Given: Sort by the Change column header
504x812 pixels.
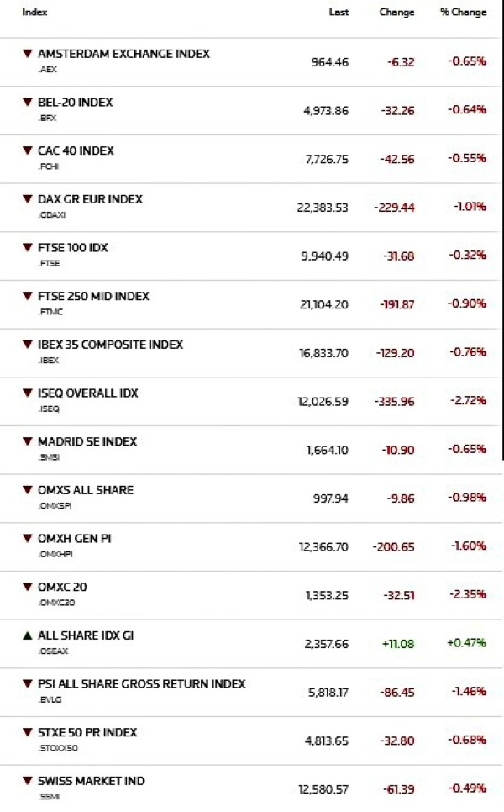Looking at the screenshot, I should [x=396, y=13].
